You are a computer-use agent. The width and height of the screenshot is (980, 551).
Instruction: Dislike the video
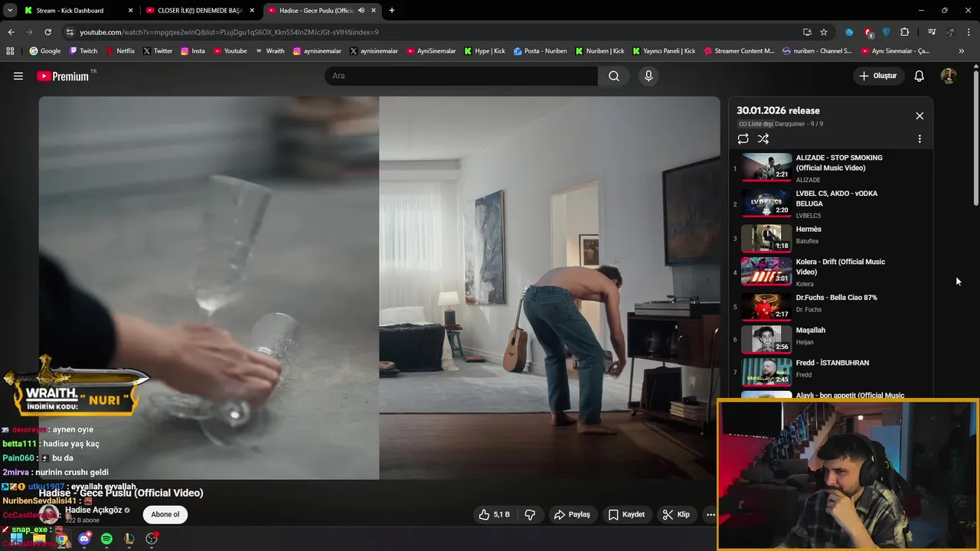pyautogui.click(x=530, y=514)
